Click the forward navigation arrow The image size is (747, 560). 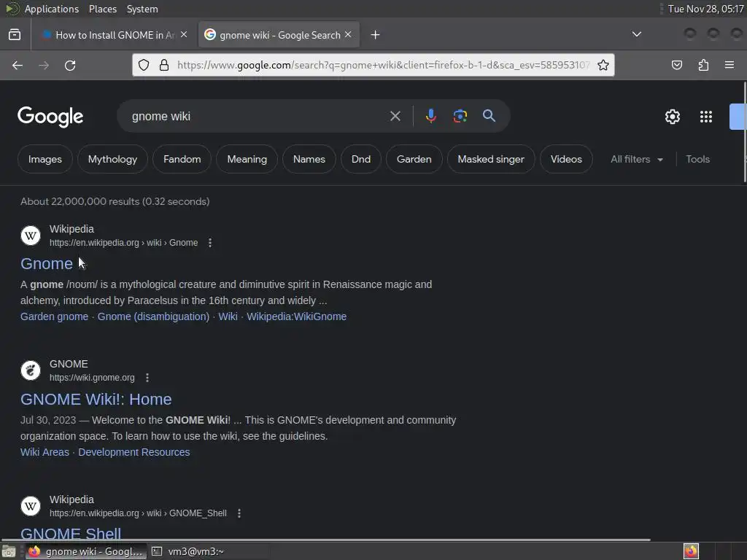tap(44, 65)
